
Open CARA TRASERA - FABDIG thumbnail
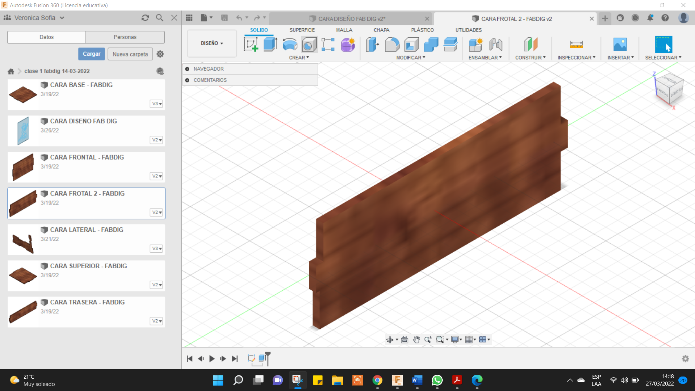point(23,312)
